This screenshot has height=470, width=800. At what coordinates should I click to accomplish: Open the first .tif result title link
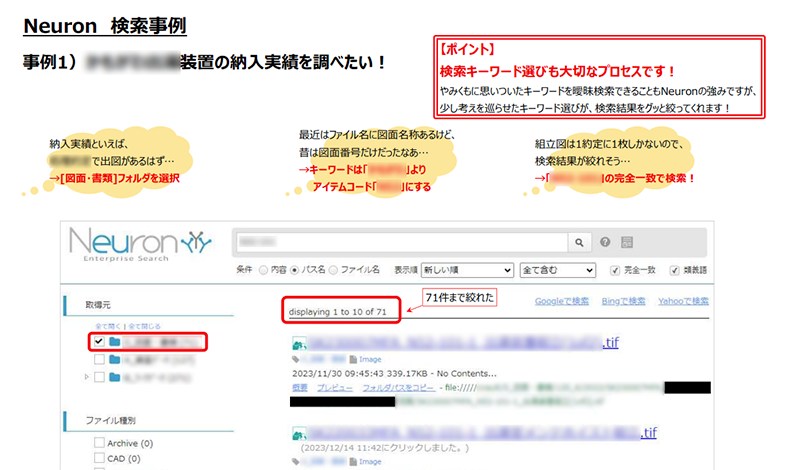(x=463, y=343)
